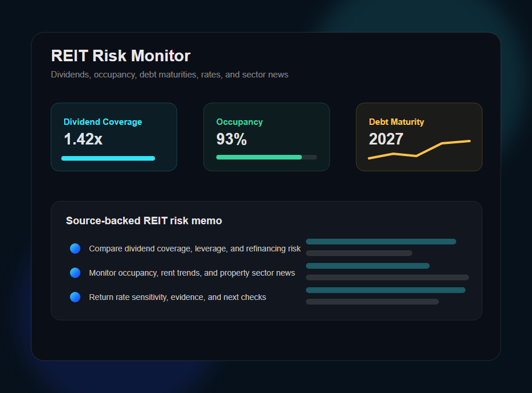
Task: Click the 1.42x coverage value
Action: (x=83, y=139)
